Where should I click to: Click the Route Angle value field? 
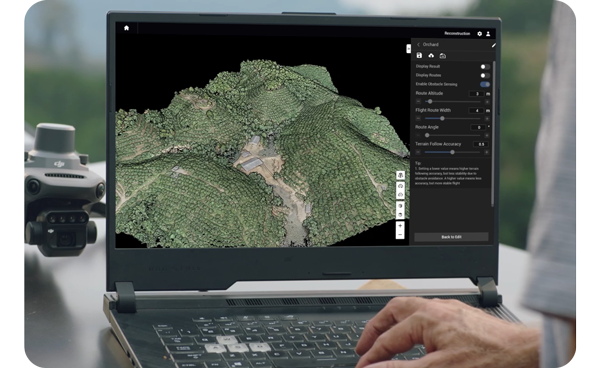click(478, 127)
